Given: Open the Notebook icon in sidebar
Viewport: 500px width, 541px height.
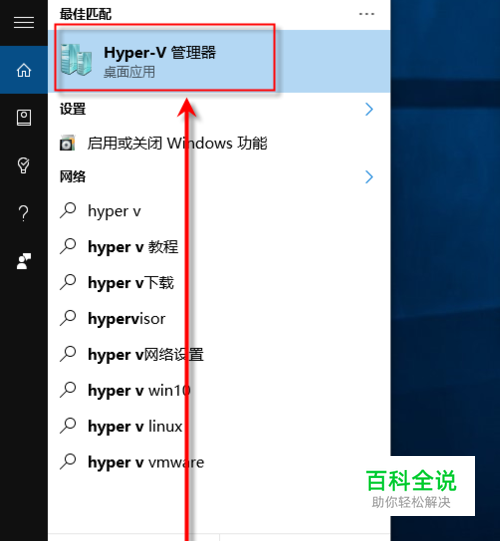Looking at the screenshot, I should pos(24,118).
